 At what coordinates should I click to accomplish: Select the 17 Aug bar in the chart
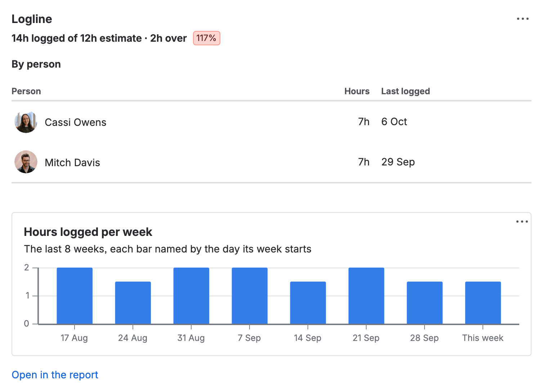[75, 296]
